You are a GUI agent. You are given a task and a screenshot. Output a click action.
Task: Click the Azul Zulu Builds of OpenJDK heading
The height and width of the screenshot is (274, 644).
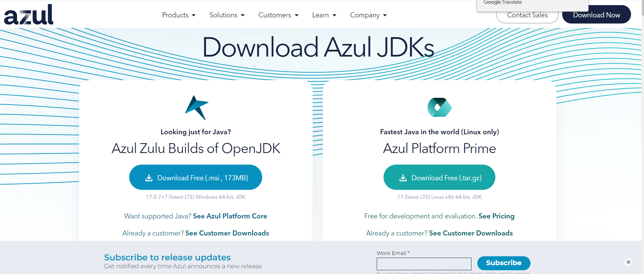click(x=196, y=148)
